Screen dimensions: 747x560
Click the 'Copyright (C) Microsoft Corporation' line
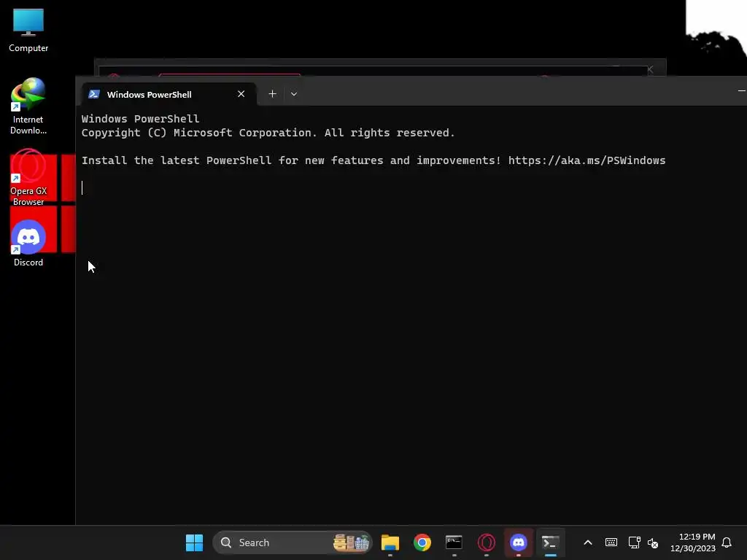point(268,133)
